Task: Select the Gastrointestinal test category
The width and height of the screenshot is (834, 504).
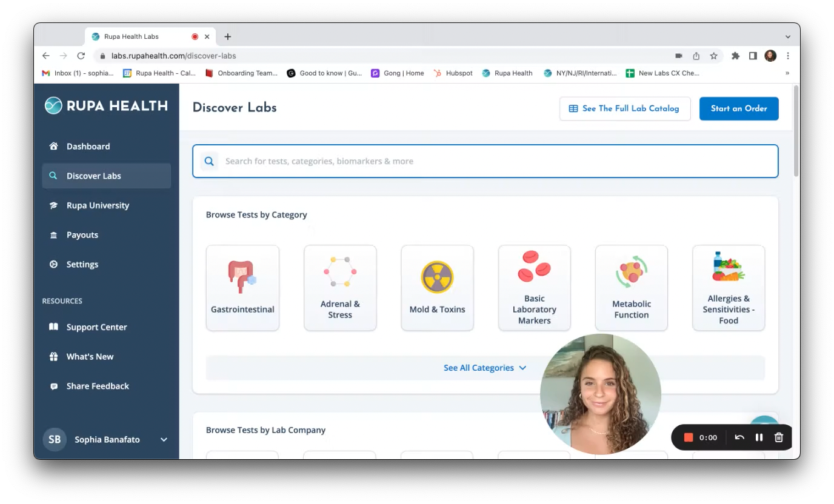Action: click(242, 288)
